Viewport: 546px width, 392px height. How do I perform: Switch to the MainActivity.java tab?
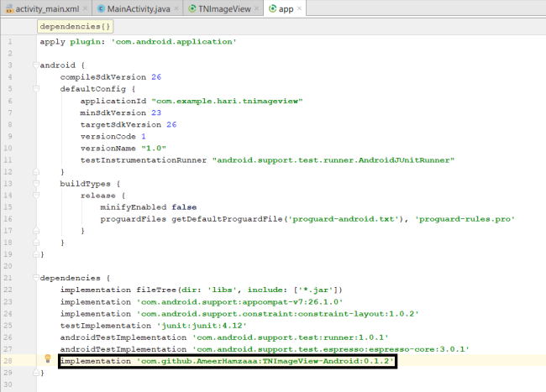[x=138, y=8]
